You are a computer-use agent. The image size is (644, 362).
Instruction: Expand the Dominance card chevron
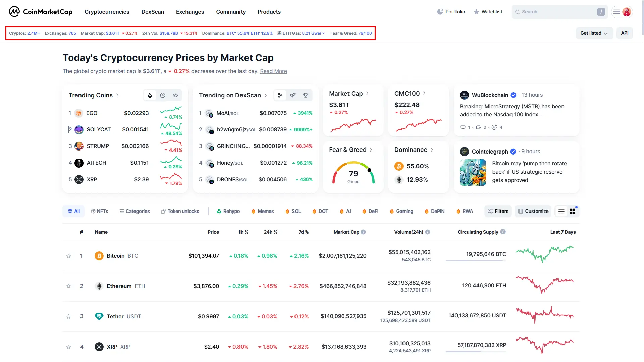(x=432, y=150)
